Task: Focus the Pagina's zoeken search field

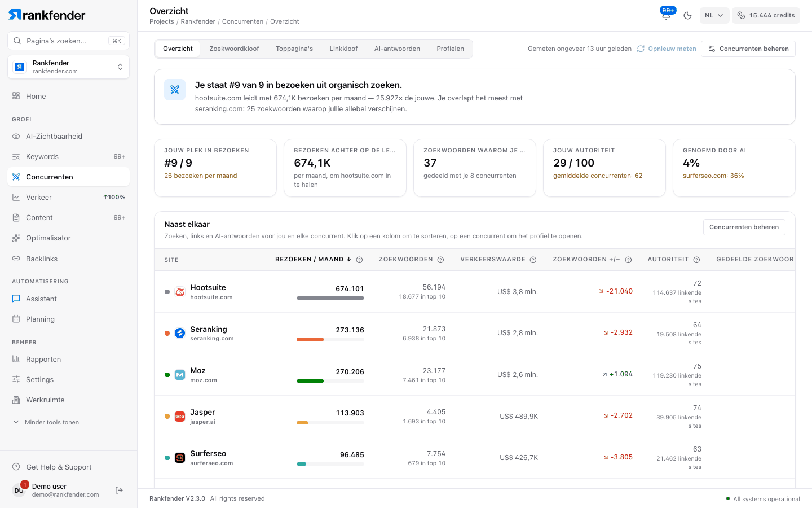Action: 68,41
